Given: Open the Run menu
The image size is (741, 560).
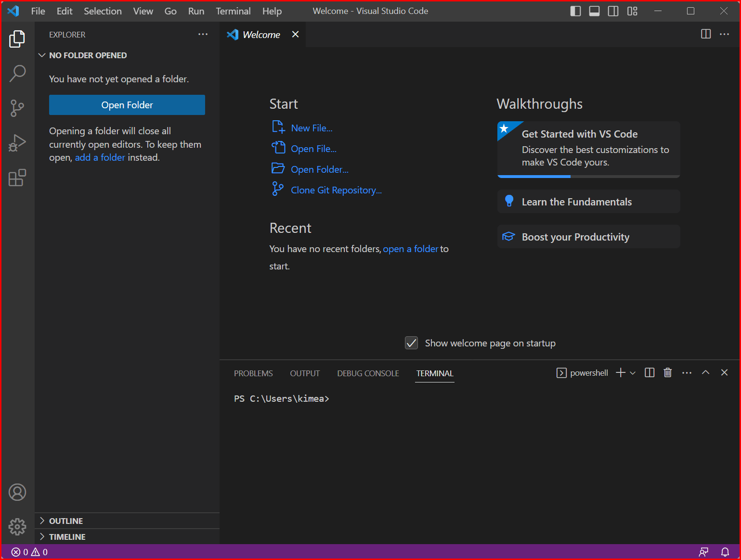Looking at the screenshot, I should 196,11.
